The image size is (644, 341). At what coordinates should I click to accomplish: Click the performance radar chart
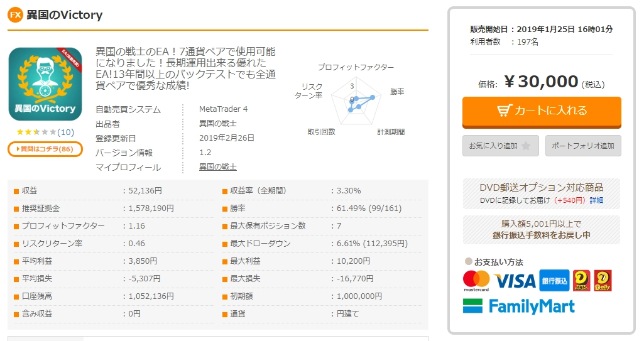356,100
